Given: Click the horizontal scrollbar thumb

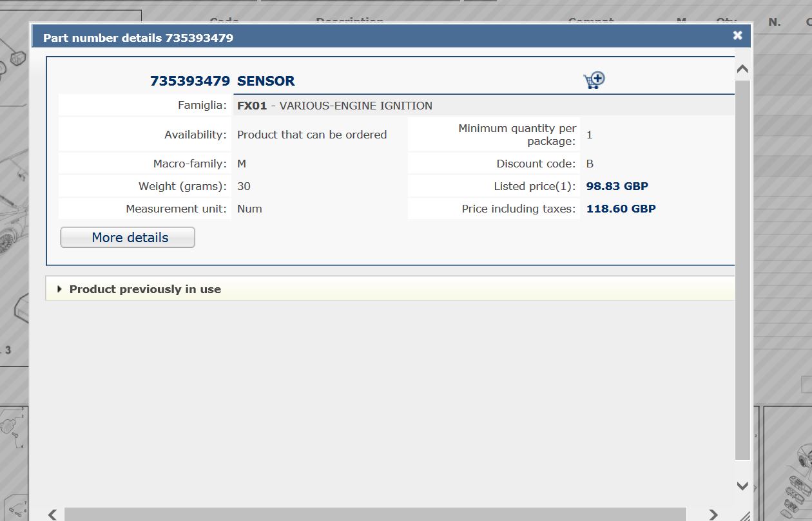Looking at the screenshot, I should click(374, 514).
